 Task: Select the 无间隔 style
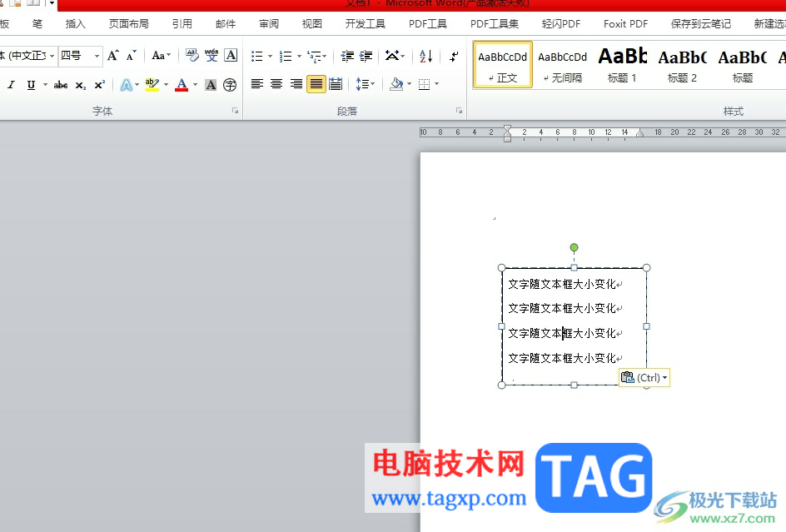pyautogui.click(x=562, y=65)
